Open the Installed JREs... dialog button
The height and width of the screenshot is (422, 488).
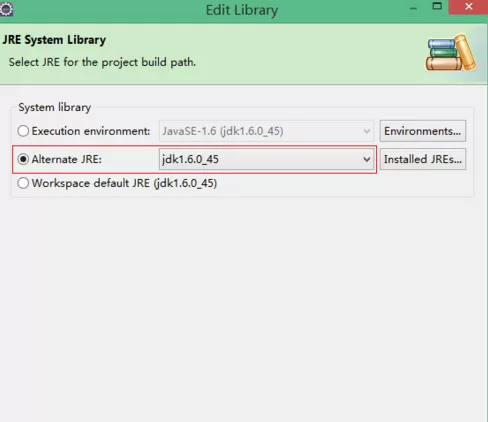pyautogui.click(x=423, y=159)
